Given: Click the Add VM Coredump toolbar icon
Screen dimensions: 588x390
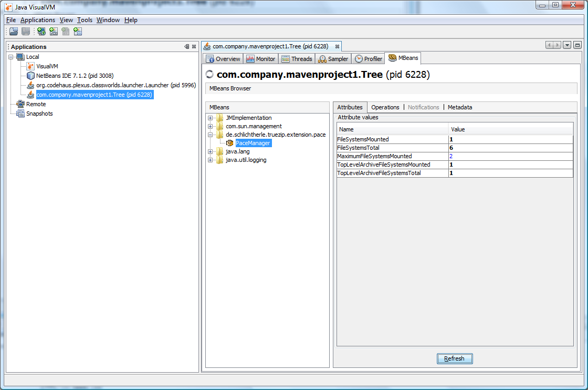Looking at the screenshot, I should coord(66,32).
